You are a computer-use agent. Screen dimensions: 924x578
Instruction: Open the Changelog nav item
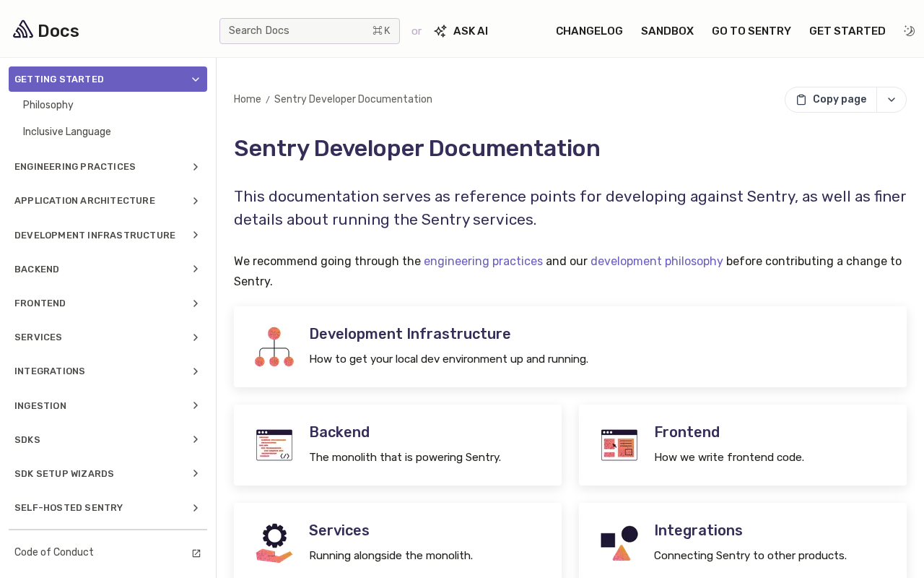[x=589, y=31]
